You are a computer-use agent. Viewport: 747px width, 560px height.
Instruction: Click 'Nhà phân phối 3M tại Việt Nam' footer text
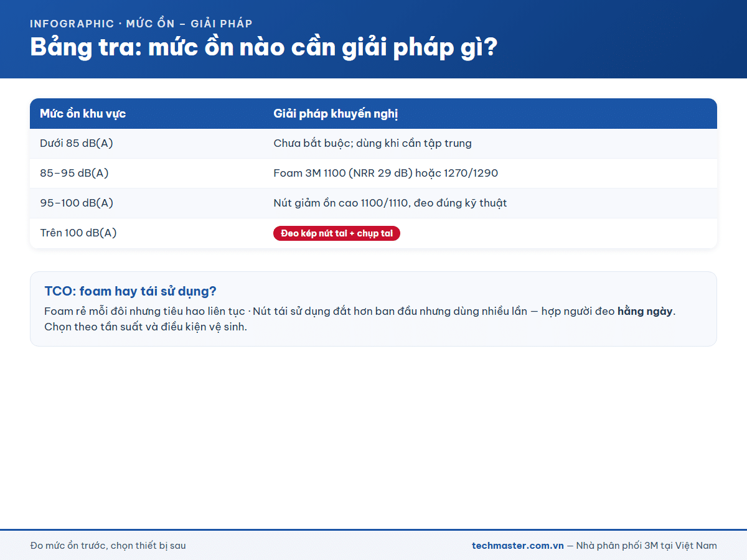click(647, 546)
